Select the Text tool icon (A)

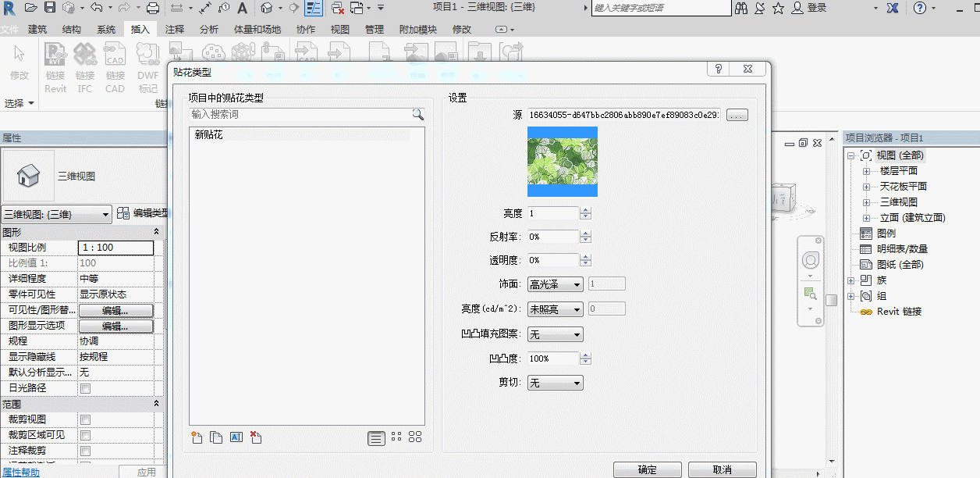coord(242,8)
